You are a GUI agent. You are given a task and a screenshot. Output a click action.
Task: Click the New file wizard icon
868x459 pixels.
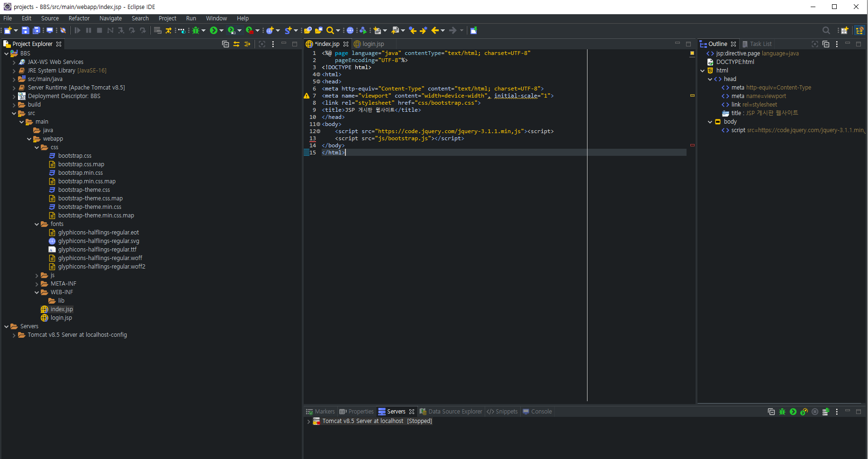(8, 30)
